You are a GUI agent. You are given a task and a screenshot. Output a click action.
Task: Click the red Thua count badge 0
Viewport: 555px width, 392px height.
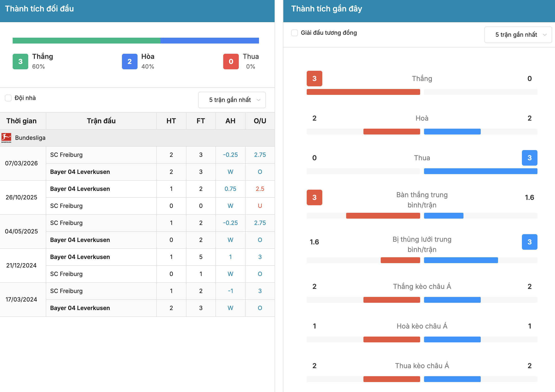[x=231, y=62]
